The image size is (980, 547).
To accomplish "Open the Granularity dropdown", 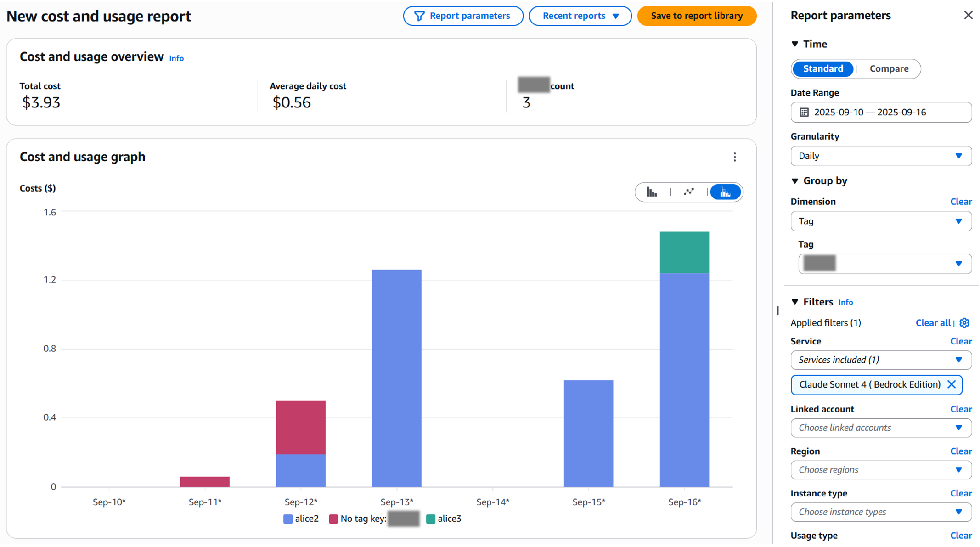I will 880,156.
